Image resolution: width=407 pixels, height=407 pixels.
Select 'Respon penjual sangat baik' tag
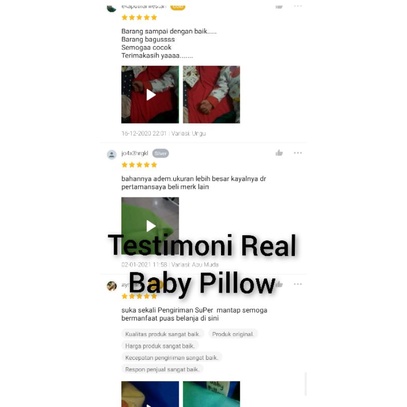point(162,369)
